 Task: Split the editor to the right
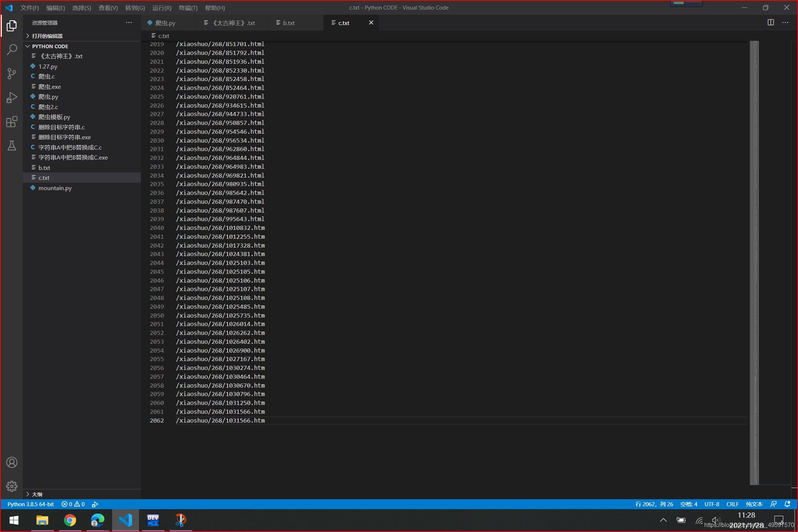[x=771, y=22]
